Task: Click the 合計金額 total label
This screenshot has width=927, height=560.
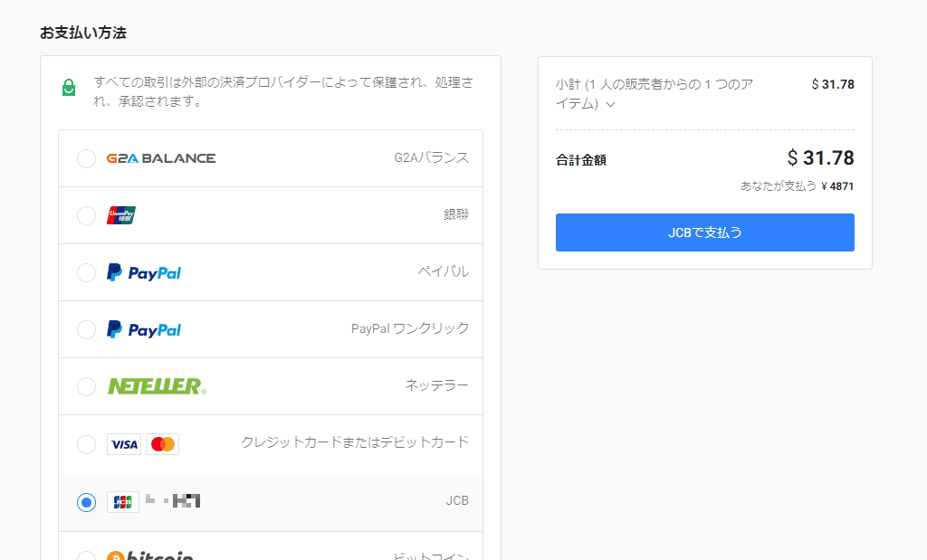Action: point(581,160)
